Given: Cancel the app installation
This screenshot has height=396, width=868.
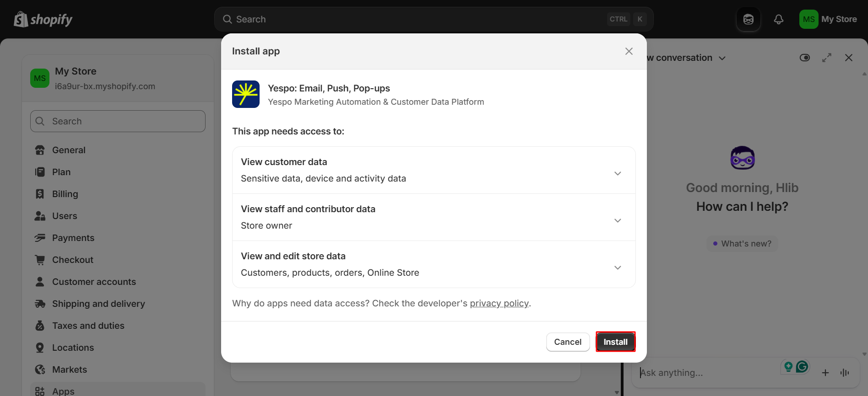Looking at the screenshot, I should click(x=568, y=342).
